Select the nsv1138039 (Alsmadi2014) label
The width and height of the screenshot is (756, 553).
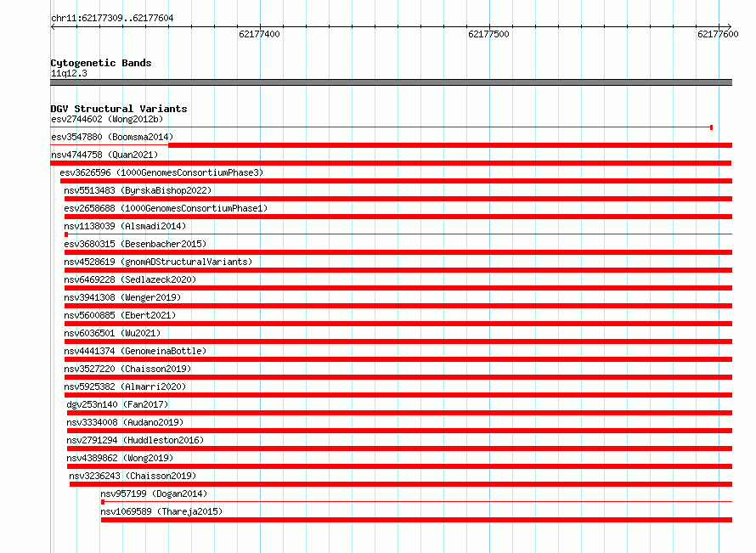(125, 226)
